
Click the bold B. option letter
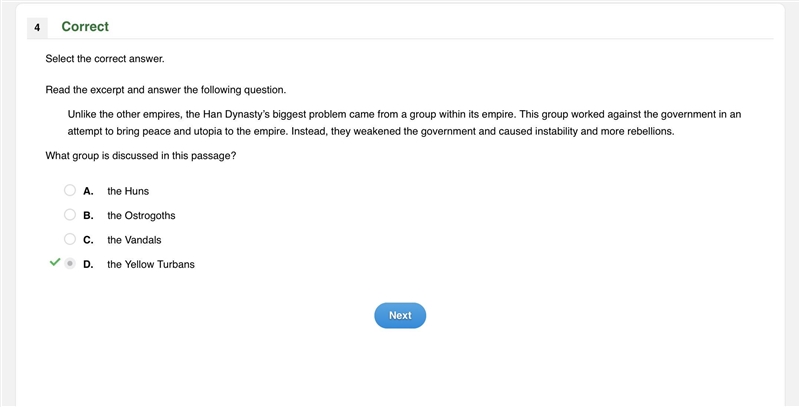click(88, 216)
